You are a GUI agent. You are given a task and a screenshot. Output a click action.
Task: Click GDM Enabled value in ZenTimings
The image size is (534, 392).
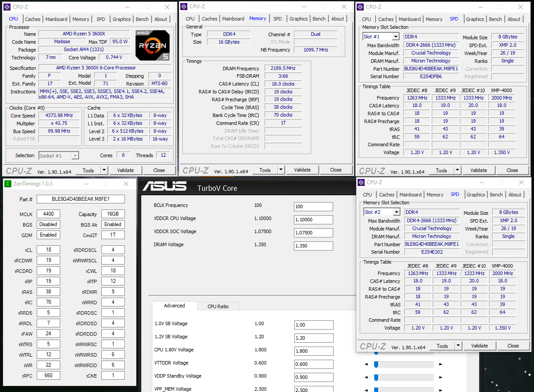48,235
